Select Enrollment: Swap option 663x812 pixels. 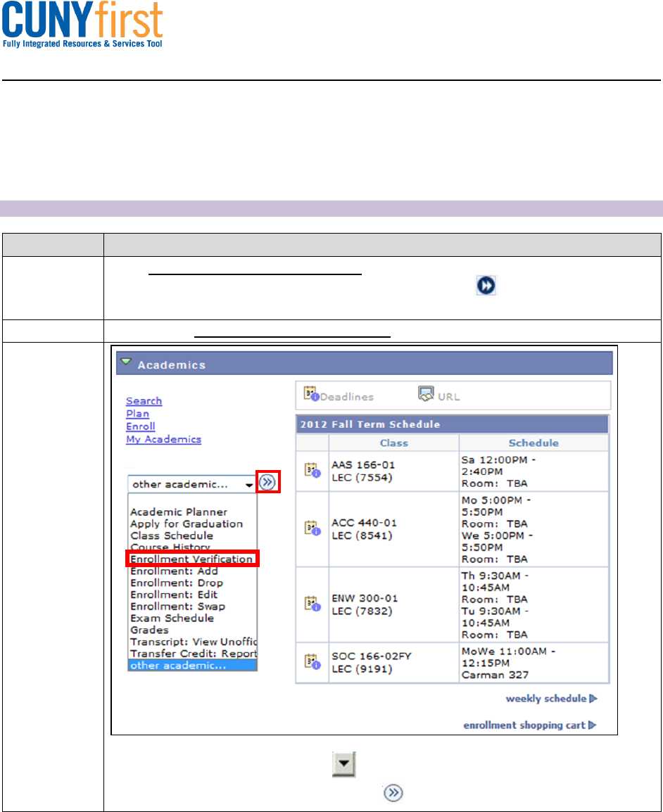tap(177, 606)
